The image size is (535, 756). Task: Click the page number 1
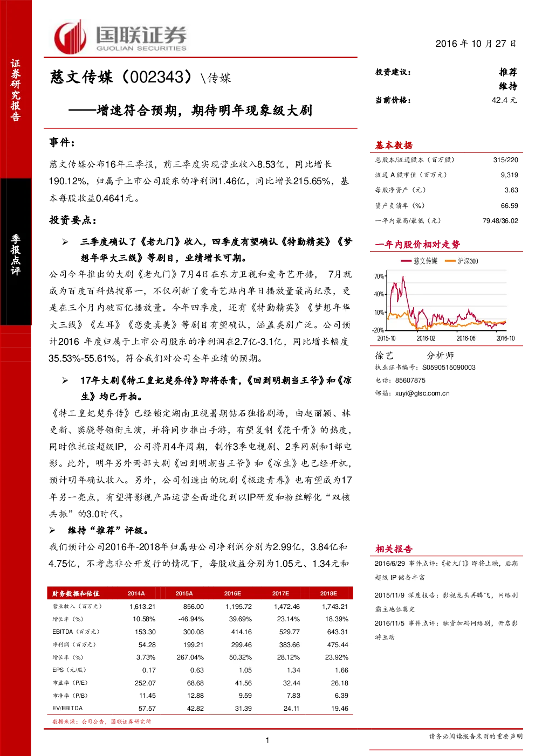267,740
